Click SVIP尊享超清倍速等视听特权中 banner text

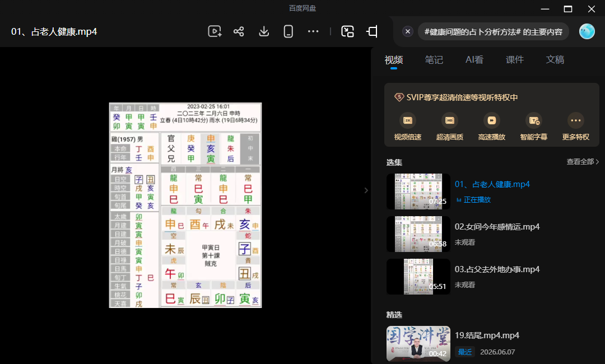[462, 97]
